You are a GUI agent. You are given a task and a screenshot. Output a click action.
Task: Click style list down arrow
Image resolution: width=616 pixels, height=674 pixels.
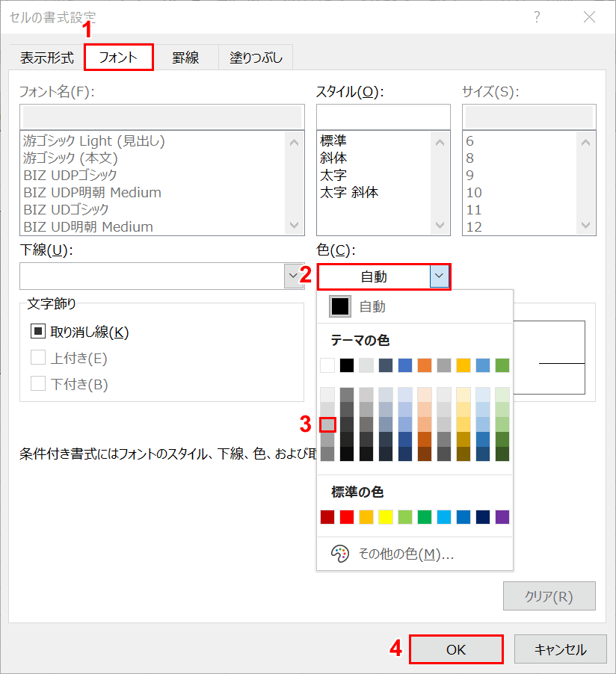pyautogui.click(x=440, y=225)
